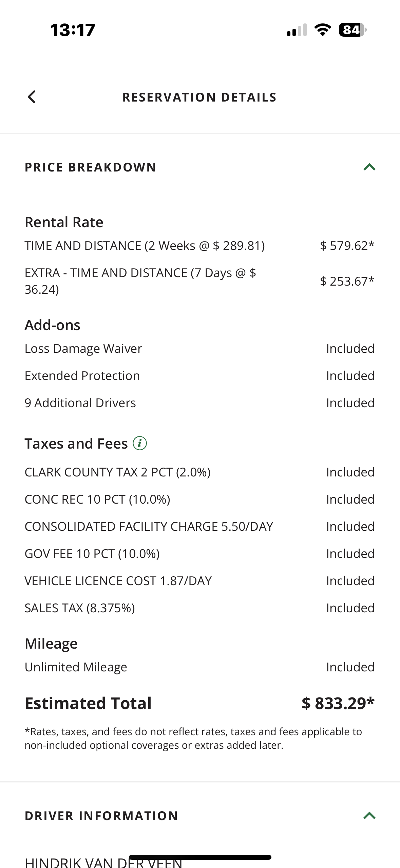This screenshot has width=400, height=868.
Task: Tap the Consolidated Facility Charge row
Action: 149,527
